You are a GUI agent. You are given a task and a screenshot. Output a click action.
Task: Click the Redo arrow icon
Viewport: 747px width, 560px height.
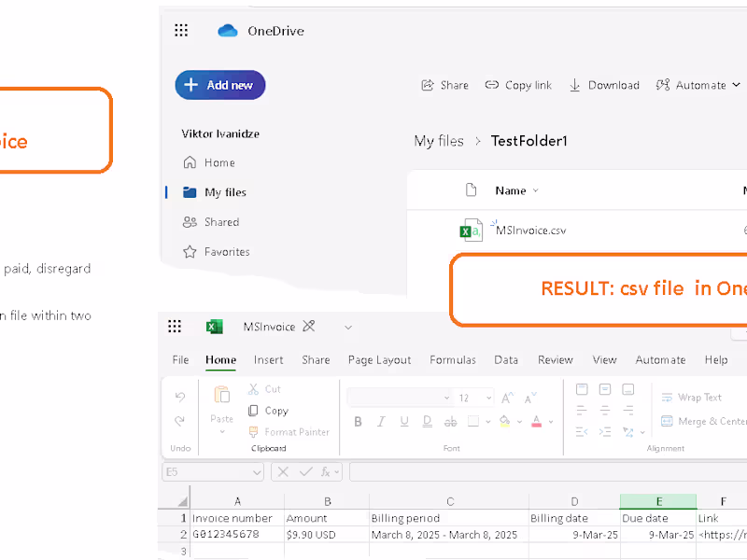(179, 421)
